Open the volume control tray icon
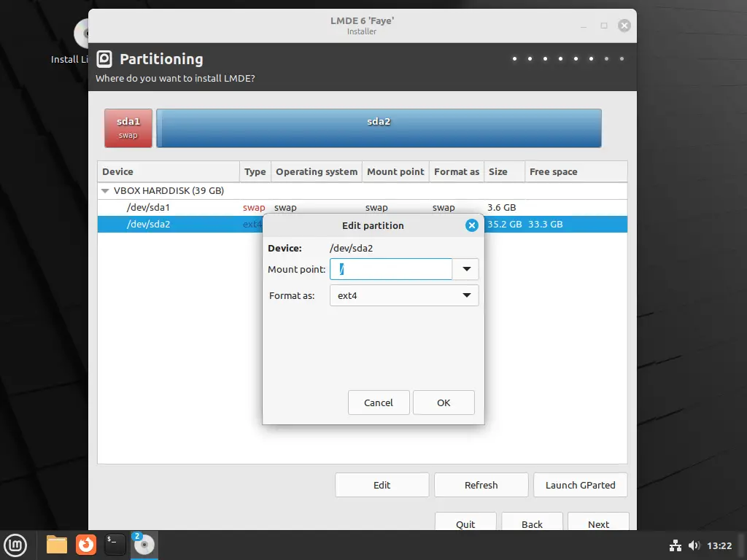Image resolution: width=747 pixels, height=560 pixels. (694, 545)
